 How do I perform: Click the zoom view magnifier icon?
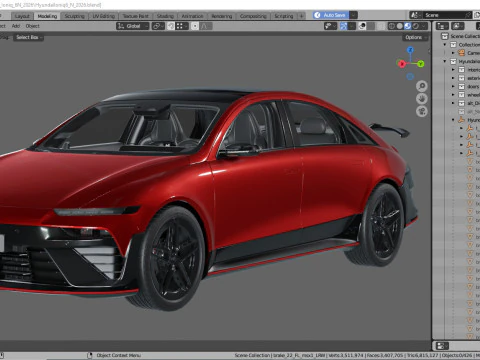pyautogui.click(x=422, y=86)
